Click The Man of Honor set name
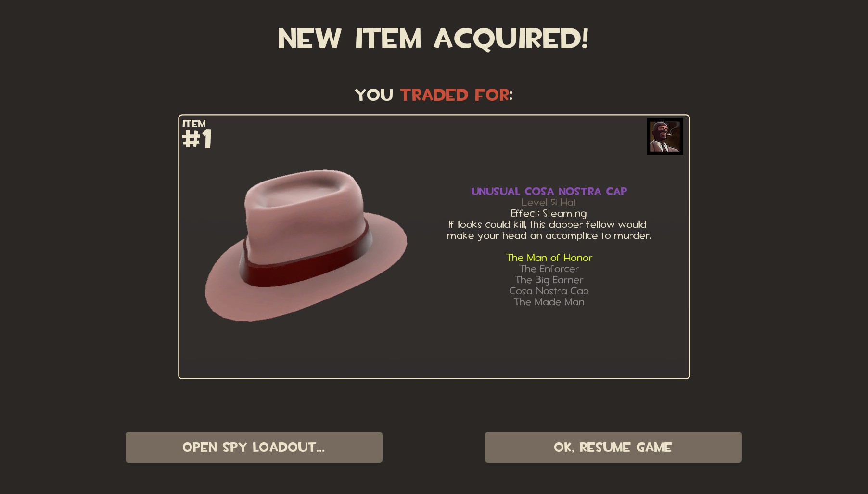The image size is (868, 494). point(549,258)
